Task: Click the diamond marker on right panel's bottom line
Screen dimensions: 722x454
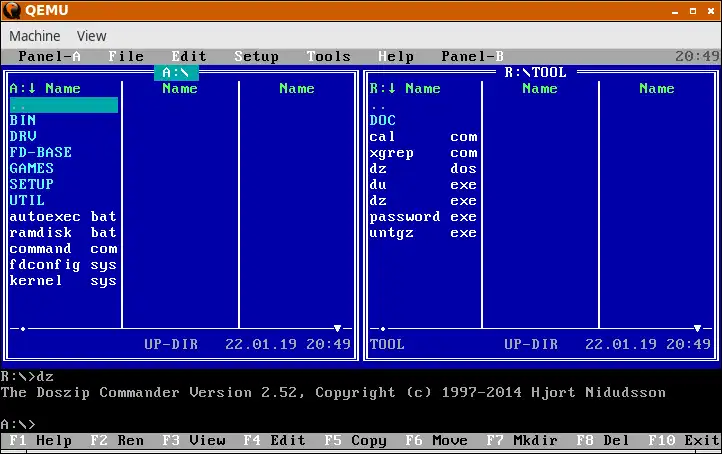Action: tap(383, 329)
